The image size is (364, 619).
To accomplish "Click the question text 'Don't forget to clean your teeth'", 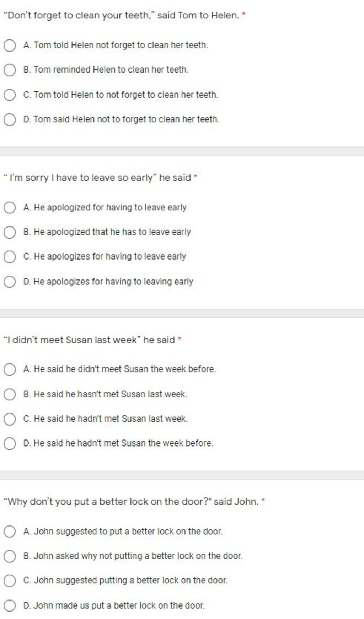I will [122, 16].
